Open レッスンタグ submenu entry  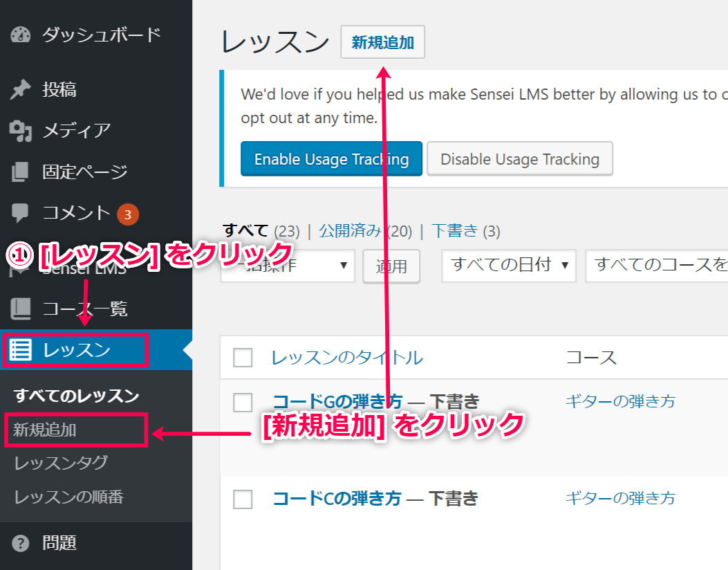61,463
